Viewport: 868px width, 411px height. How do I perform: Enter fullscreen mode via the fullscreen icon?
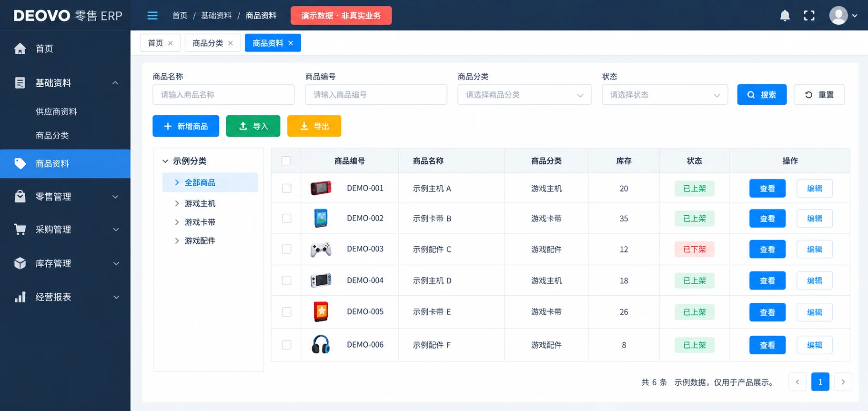click(x=809, y=16)
